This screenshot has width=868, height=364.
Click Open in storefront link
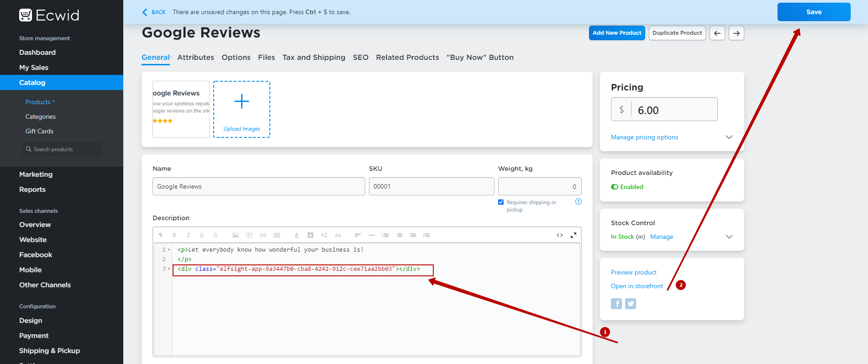tap(637, 286)
